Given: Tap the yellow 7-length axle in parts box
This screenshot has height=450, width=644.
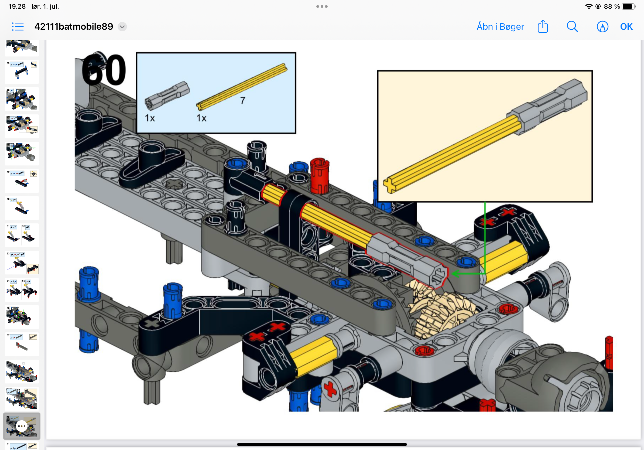Looking at the screenshot, I should [242, 86].
